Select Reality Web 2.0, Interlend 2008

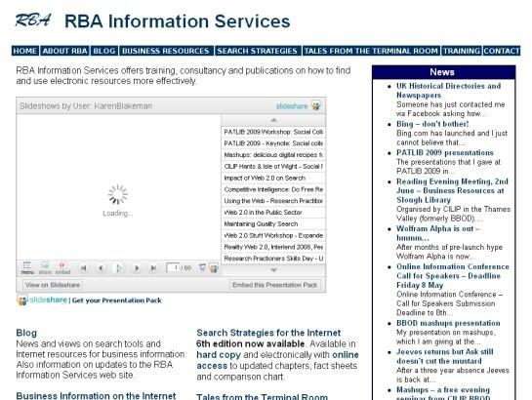[x=273, y=247]
